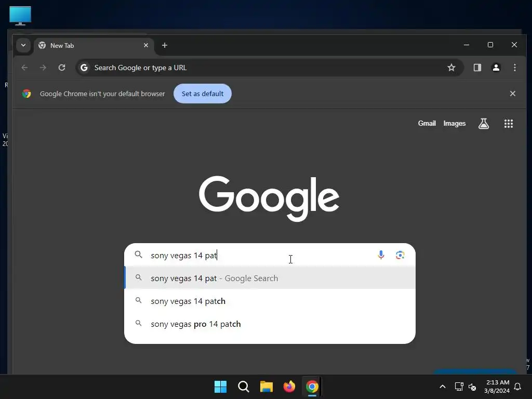Click the Set as default button
532x399 pixels.
coord(203,94)
